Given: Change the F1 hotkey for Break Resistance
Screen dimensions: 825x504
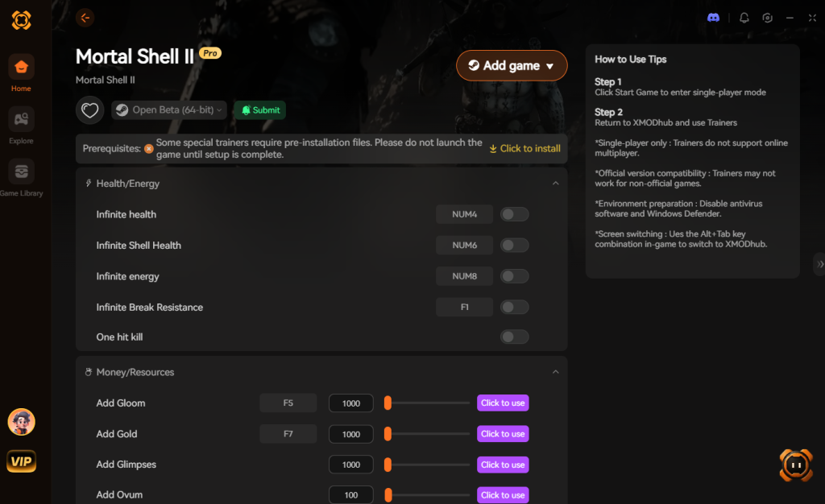Looking at the screenshot, I should pos(464,308).
